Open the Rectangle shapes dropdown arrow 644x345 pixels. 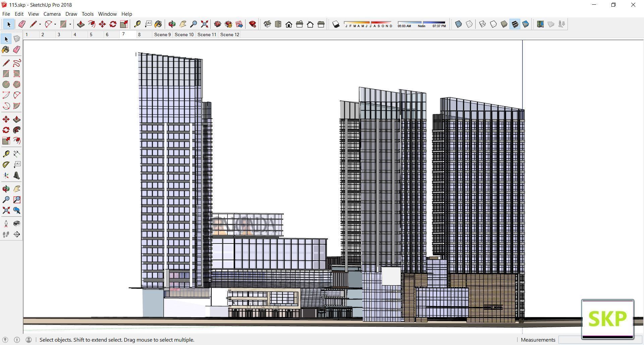coord(70,24)
